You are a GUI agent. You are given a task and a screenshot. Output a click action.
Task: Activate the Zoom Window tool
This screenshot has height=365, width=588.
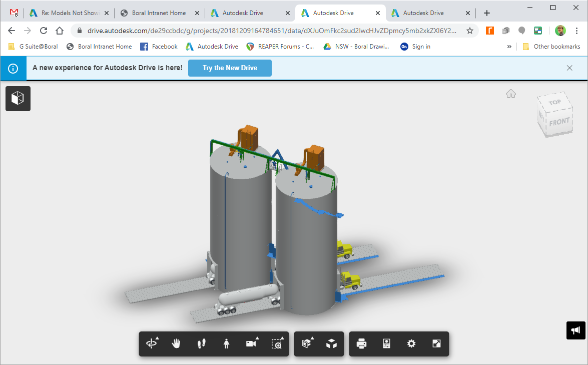pyautogui.click(x=277, y=344)
